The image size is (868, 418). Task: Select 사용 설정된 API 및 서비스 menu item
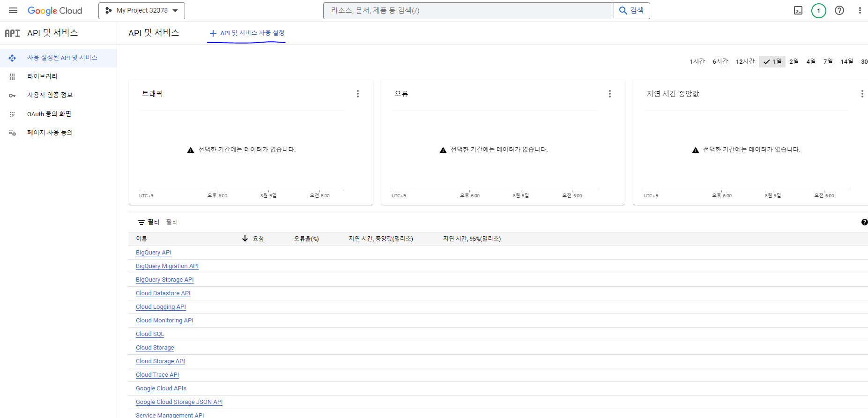pos(58,58)
